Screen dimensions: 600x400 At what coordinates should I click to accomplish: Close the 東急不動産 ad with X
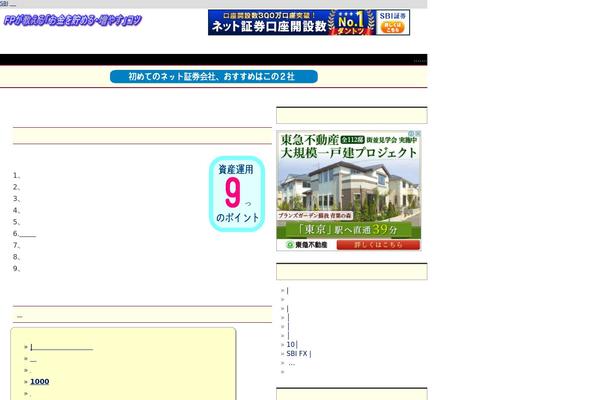pos(418,134)
